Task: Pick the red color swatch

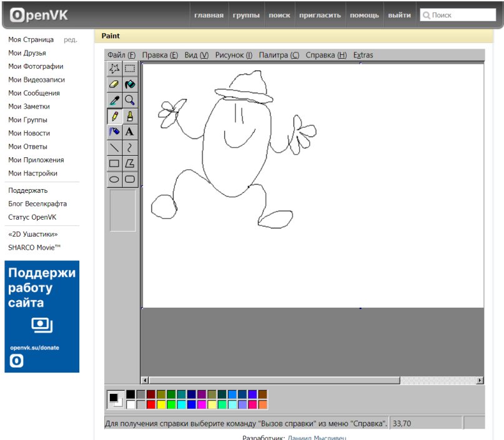Action: tap(151, 404)
